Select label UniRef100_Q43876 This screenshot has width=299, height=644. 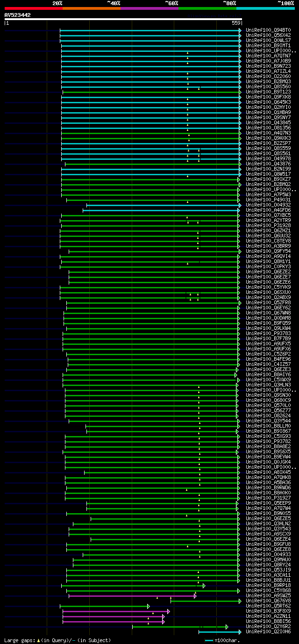pyautogui.click(x=268, y=164)
